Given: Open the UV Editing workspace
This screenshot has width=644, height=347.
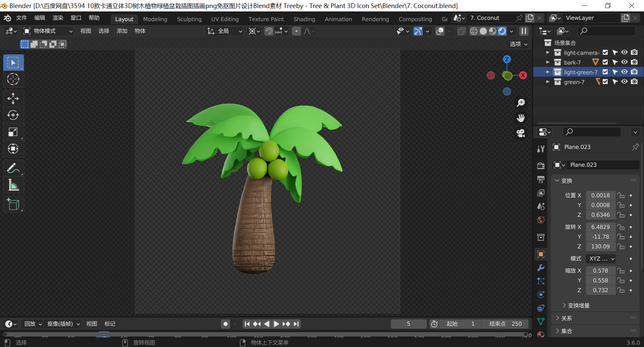Looking at the screenshot, I should 225,19.
